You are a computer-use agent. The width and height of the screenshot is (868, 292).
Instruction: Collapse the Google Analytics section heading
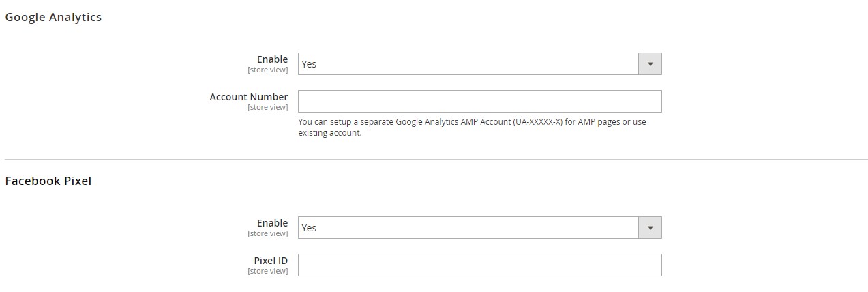click(53, 18)
